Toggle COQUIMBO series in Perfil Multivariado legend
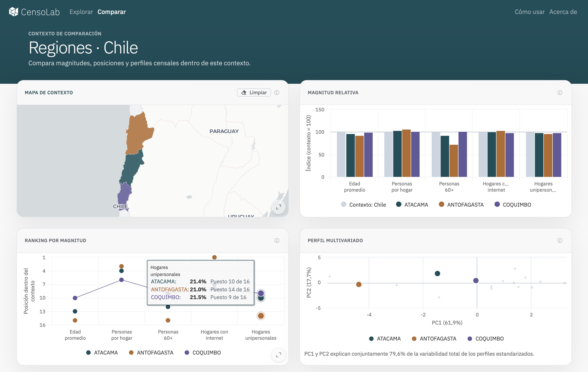 click(x=485, y=339)
